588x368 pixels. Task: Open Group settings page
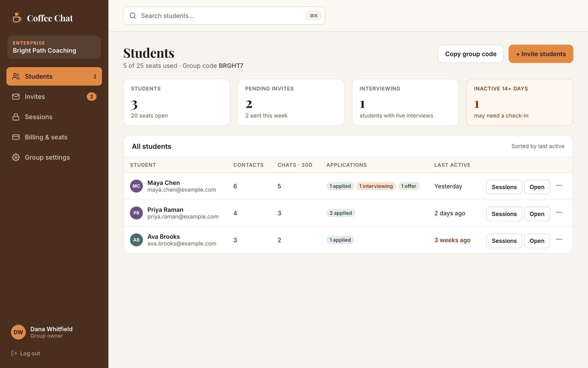[54, 157]
